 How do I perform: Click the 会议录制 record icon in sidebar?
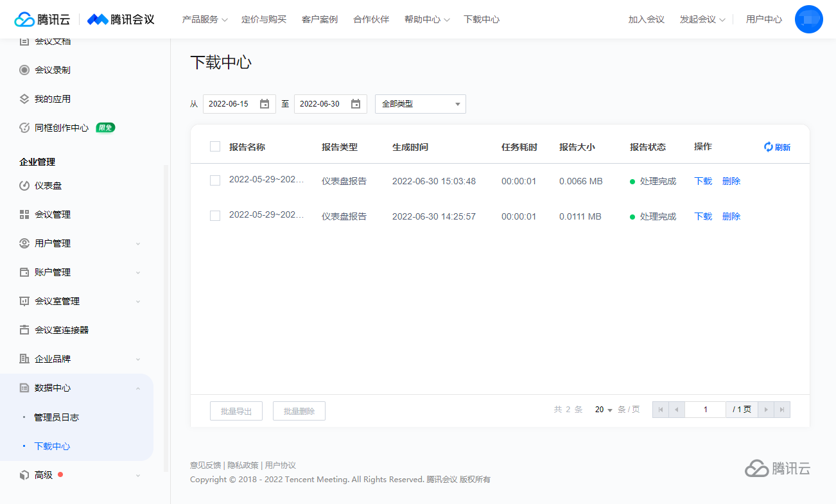tap(24, 70)
